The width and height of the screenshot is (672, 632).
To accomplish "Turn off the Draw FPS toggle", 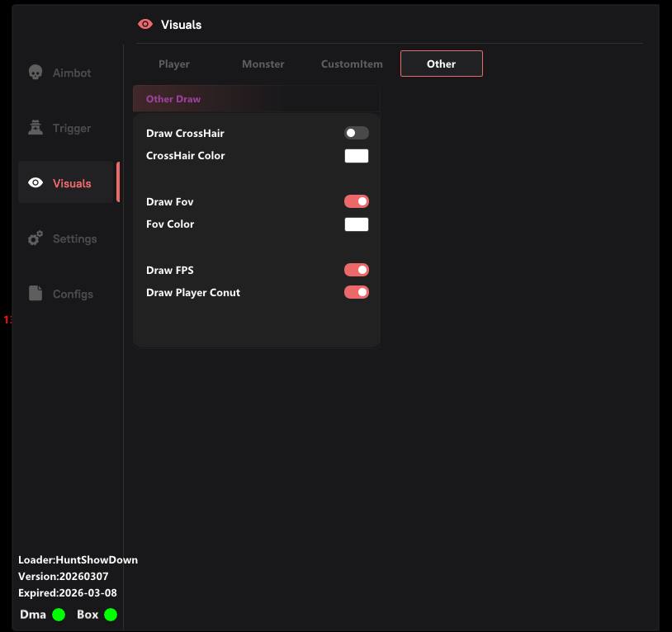I will click(357, 270).
